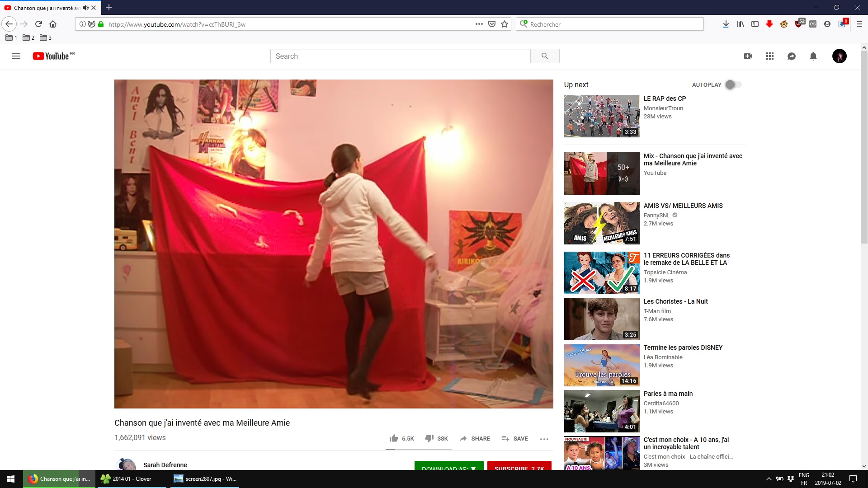Open bookmark folder 2 in toolbar
The height and width of the screenshot is (488, 868).
tap(28, 38)
